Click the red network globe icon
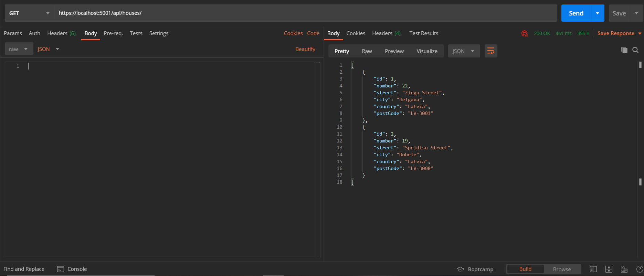 (525, 33)
